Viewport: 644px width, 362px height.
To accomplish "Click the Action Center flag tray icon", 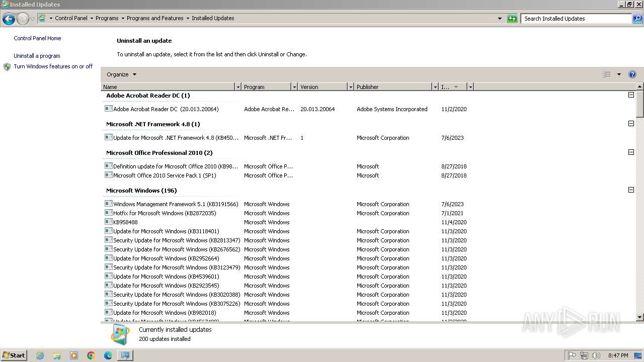I will [572, 355].
